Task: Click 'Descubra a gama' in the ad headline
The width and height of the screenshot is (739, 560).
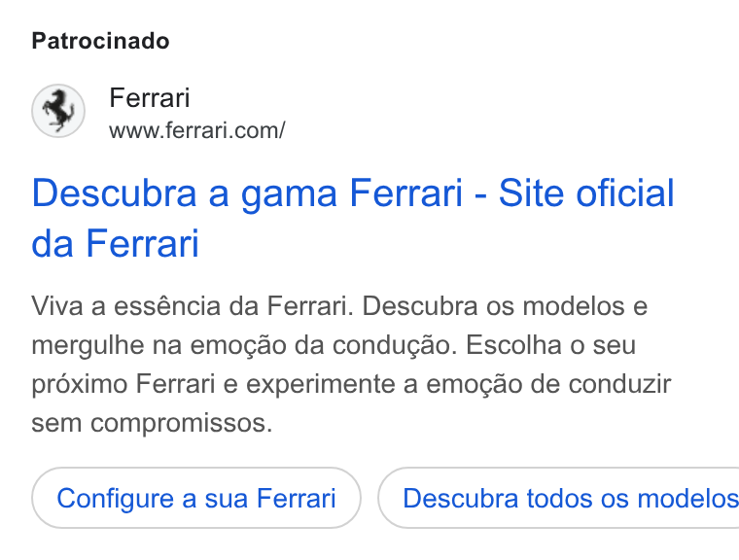Action: 185,192
